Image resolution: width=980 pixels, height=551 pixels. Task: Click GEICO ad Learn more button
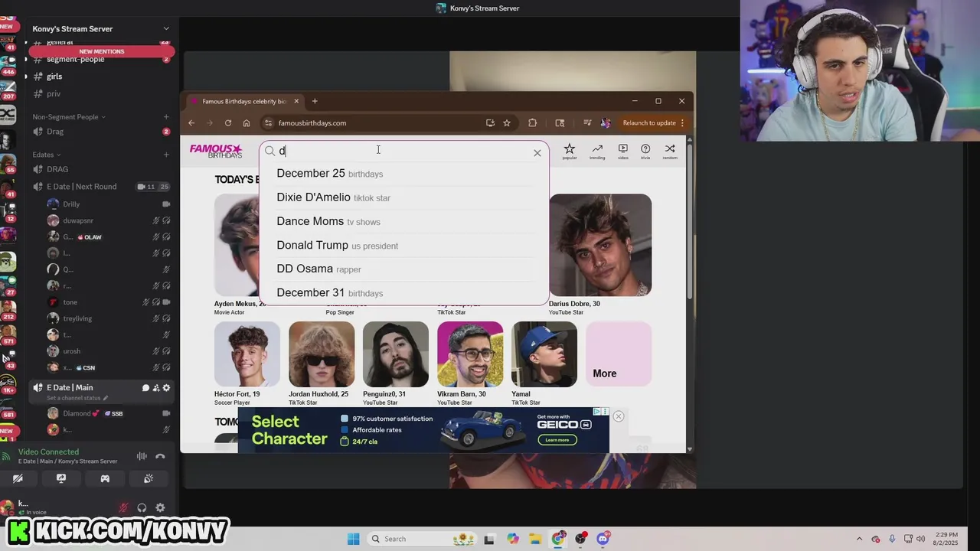(557, 440)
